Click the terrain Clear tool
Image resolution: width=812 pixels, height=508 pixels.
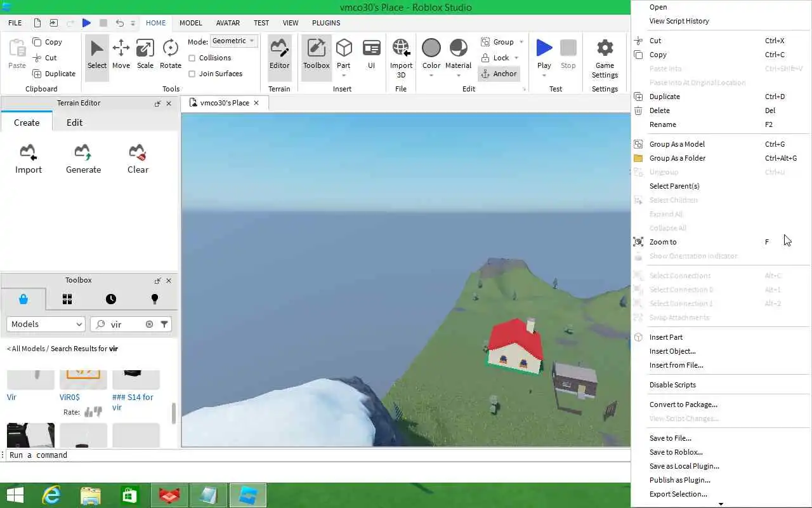(x=138, y=159)
